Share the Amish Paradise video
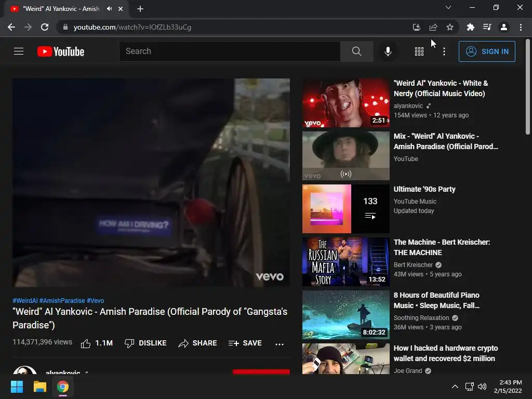This screenshot has height=399, width=532. [x=197, y=343]
